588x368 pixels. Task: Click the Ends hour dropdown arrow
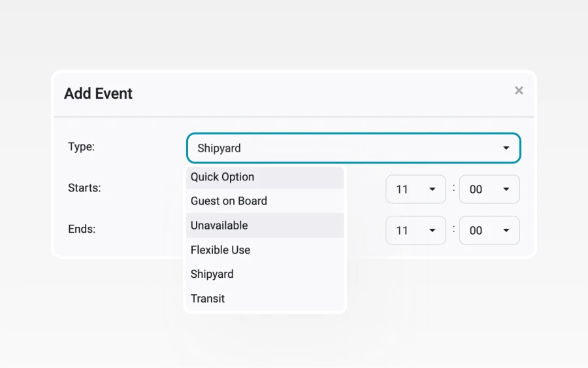[432, 230]
